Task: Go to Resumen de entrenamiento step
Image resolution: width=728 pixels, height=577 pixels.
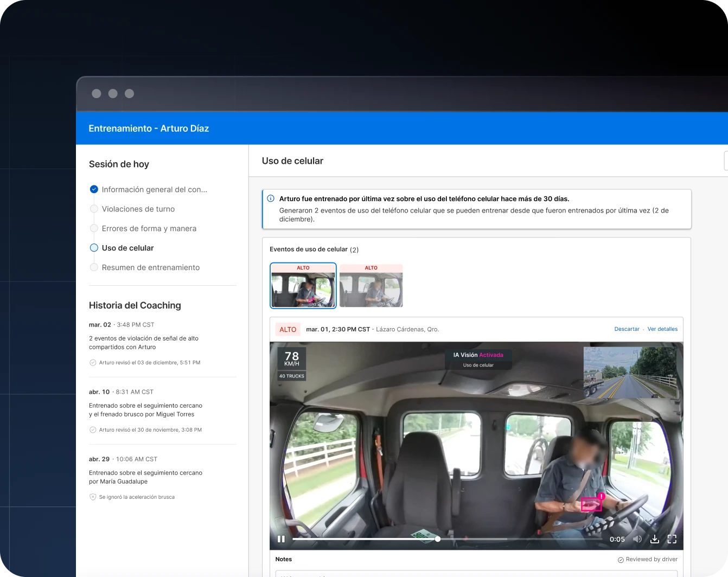Action: click(x=150, y=267)
